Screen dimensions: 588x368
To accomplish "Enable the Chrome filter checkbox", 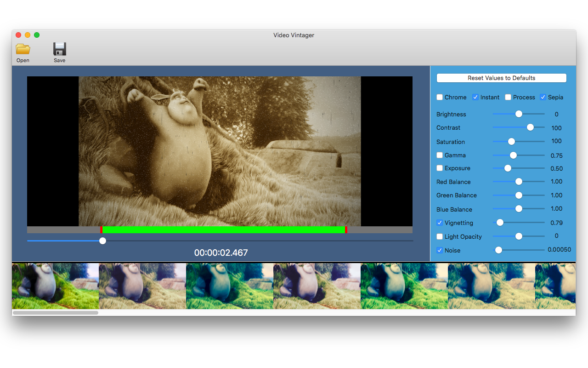I will (440, 97).
